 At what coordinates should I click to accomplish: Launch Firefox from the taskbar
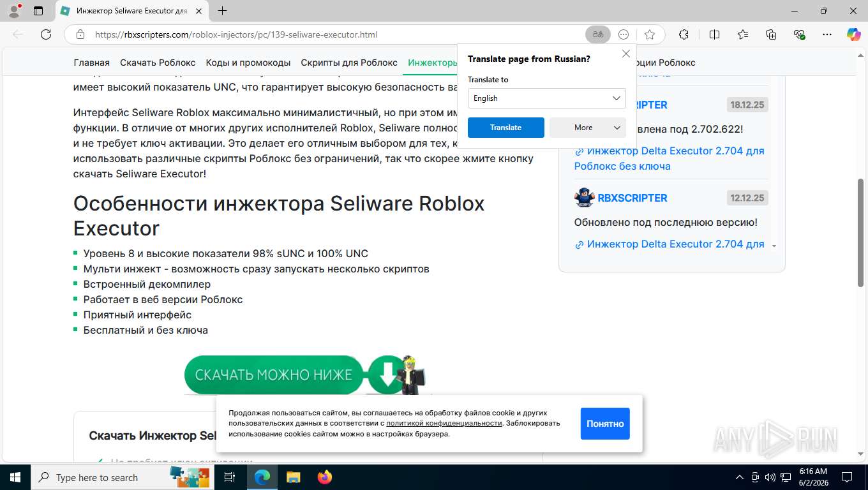point(324,477)
